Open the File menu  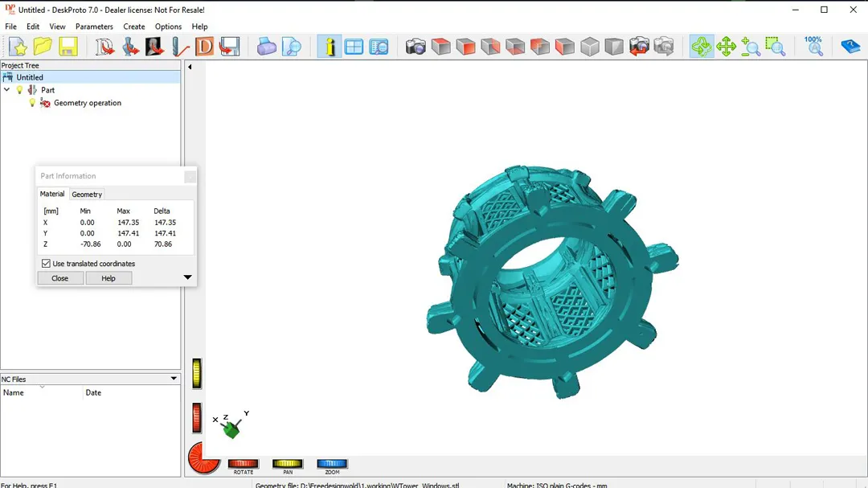tap(10, 27)
